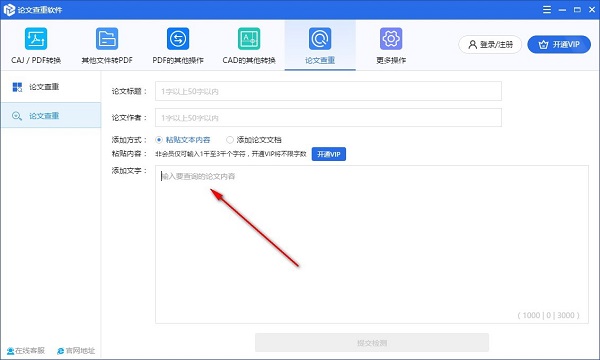Select 粘贴文本内容 radio button

159,140
